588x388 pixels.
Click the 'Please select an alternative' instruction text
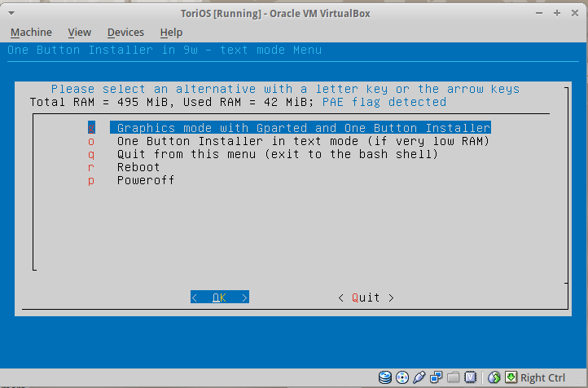pos(285,89)
